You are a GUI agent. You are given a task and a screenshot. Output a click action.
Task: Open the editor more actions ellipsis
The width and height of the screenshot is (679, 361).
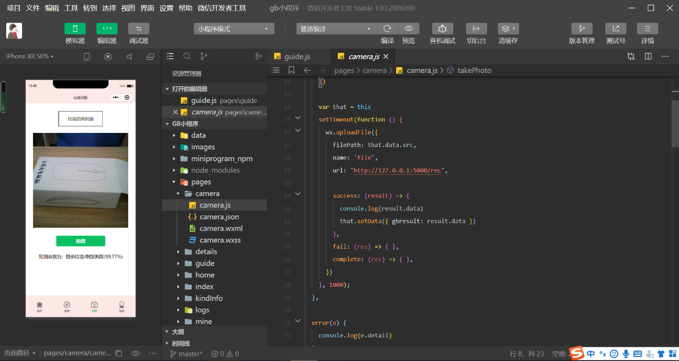pyautogui.click(x=665, y=56)
